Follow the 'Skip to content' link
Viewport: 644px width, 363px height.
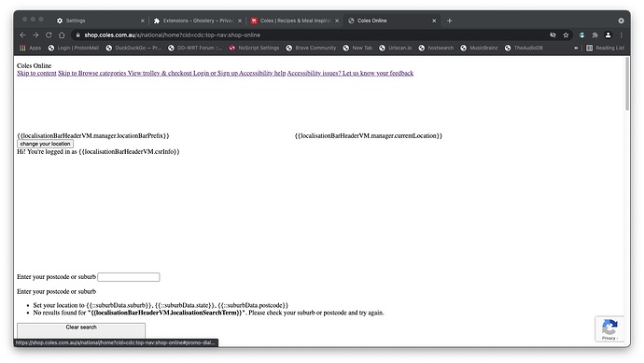[x=36, y=73]
